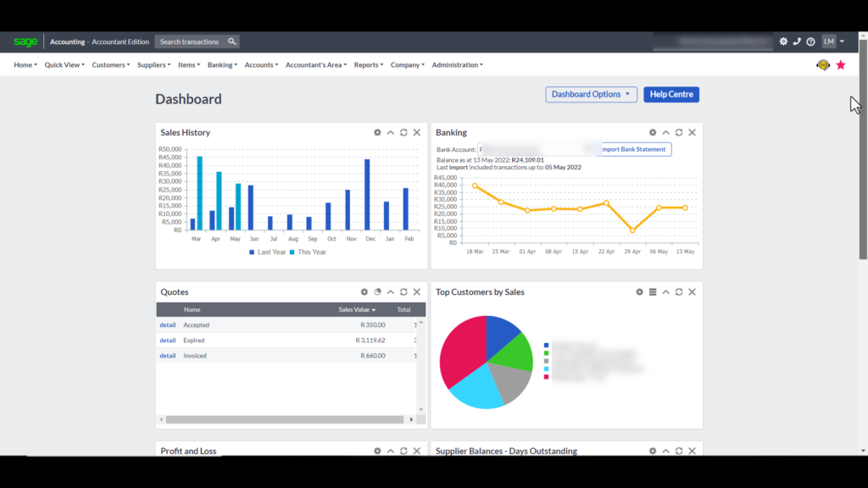The height and width of the screenshot is (488, 868).
Task: Open Sales History widget settings gear
Action: pos(377,133)
